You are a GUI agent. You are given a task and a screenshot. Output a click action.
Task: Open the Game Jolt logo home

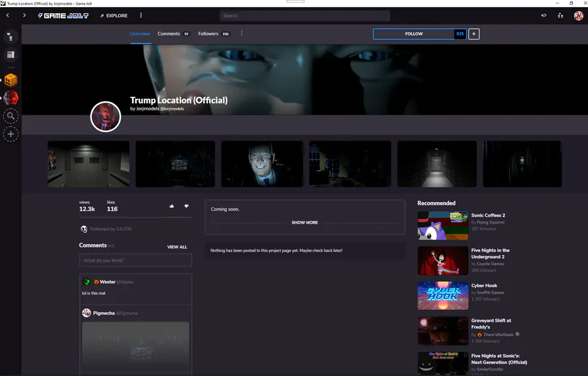[x=63, y=16]
